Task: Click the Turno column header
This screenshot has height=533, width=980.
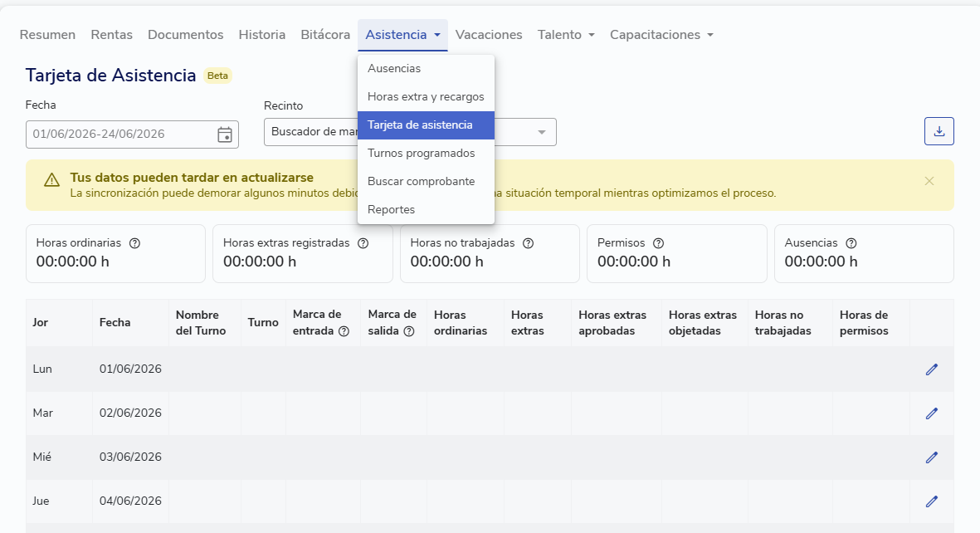Action: pos(263,323)
